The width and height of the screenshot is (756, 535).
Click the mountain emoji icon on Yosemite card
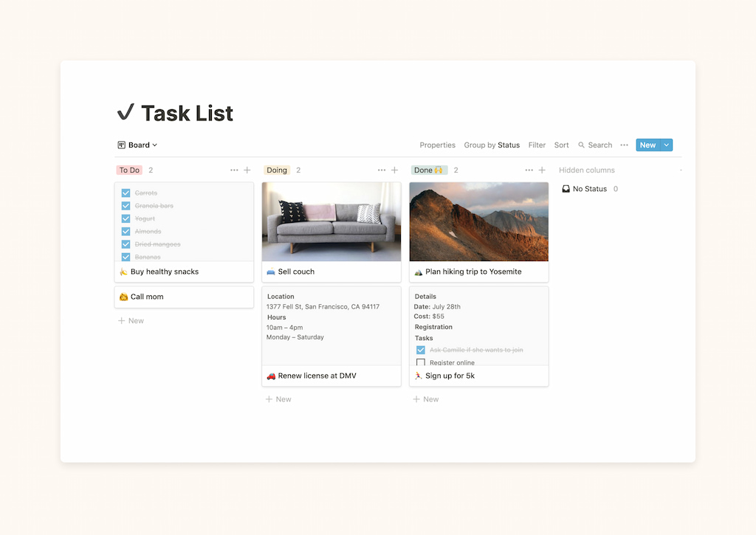(419, 272)
